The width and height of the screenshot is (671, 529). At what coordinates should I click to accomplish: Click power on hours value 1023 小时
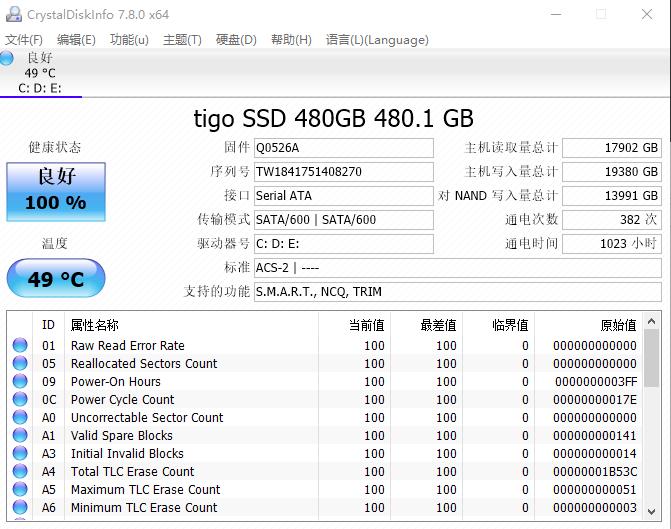(612, 244)
